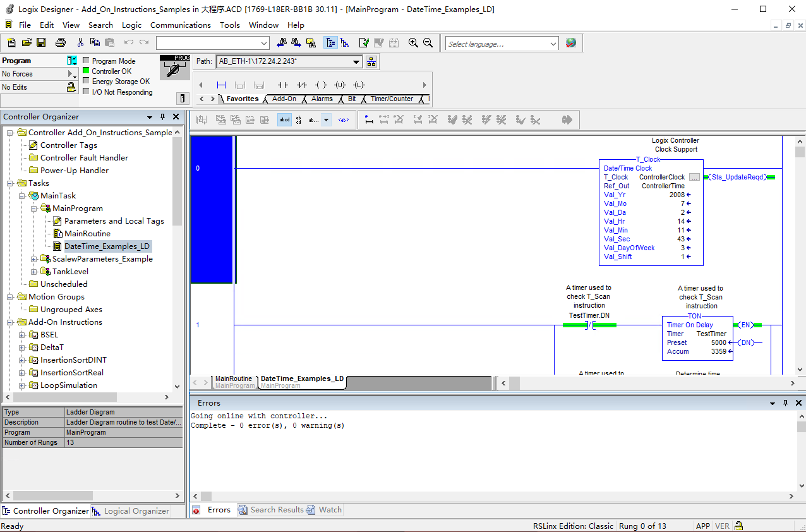Click the green Controller OK indicator
The image size is (806, 532).
[x=87, y=71]
